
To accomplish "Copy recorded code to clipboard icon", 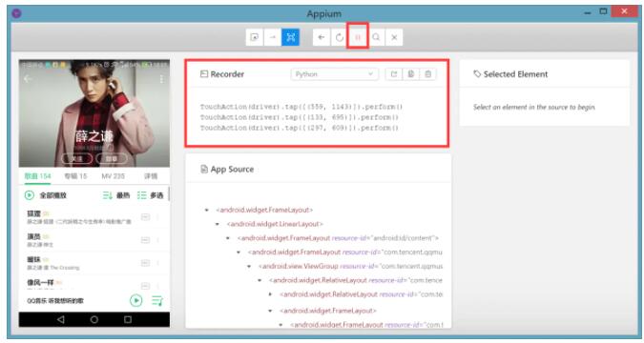I will point(410,74).
